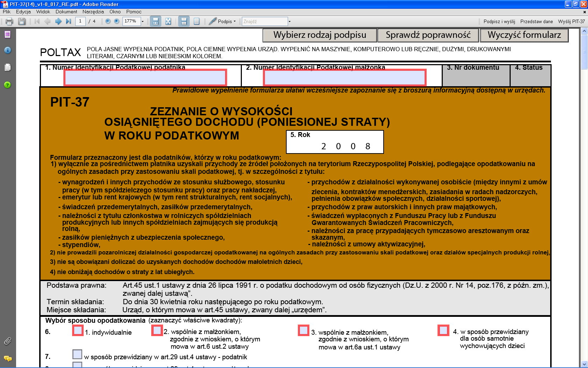
Task: Select the fit width scrolling icon
Action: pos(156,21)
